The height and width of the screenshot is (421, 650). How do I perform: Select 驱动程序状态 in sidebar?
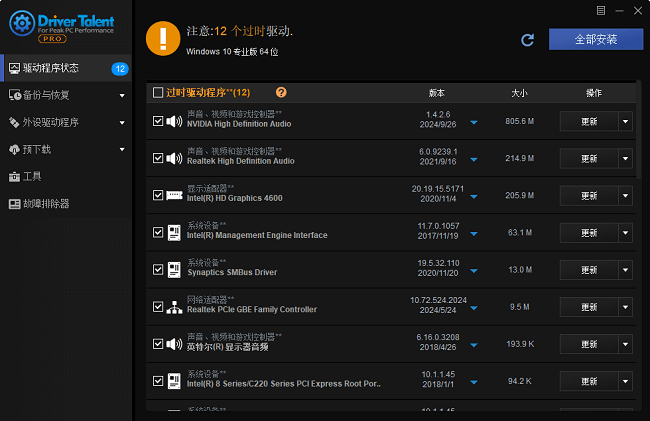(x=66, y=68)
